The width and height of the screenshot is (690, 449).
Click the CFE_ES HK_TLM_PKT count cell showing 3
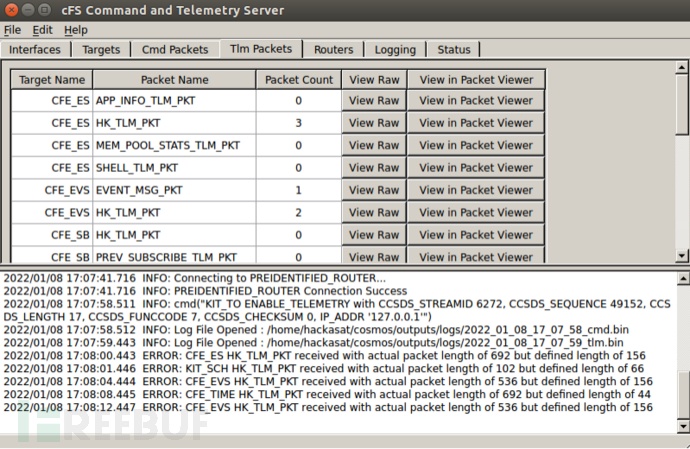coord(298,123)
